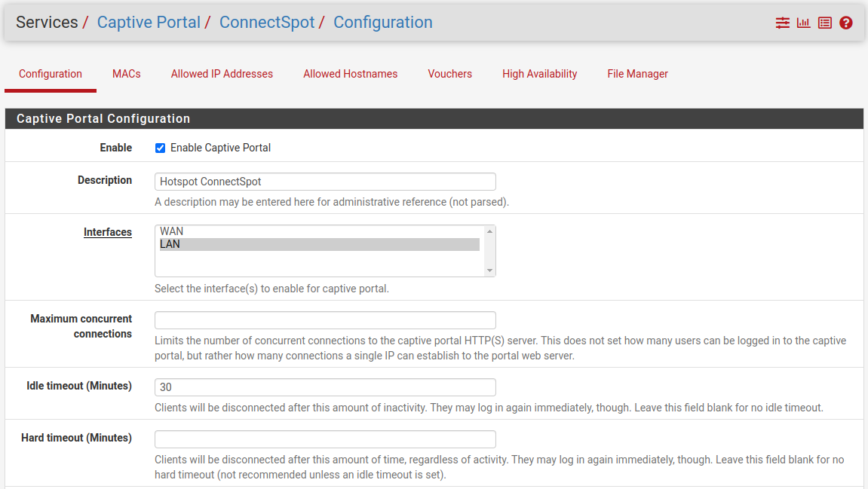
Task: Open the Allowed IP Addresses tab
Action: [x=222, y=74]
